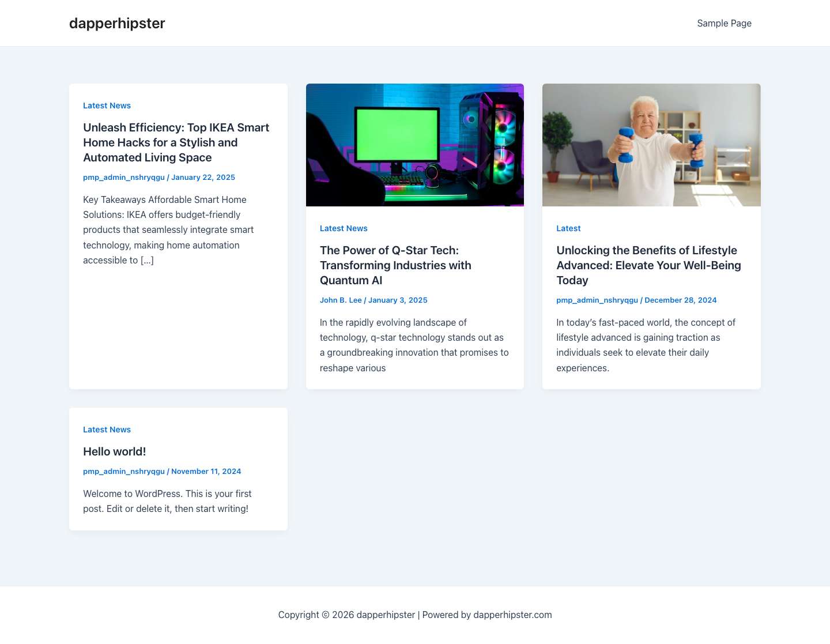Open the Sample Page menu item

(x=724, y=23)
